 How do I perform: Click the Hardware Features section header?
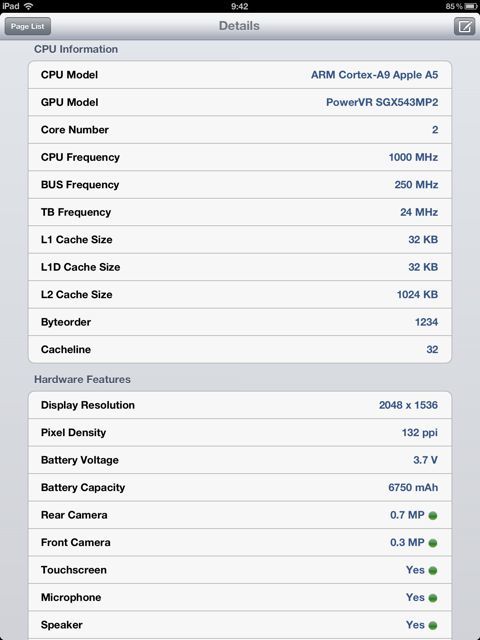click(82, 379)
